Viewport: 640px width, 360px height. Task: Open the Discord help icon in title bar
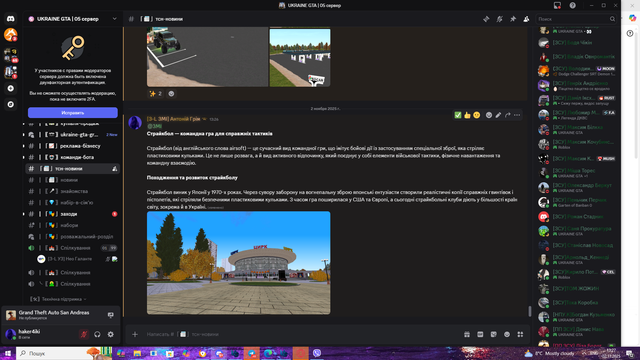tap(573, 5)
